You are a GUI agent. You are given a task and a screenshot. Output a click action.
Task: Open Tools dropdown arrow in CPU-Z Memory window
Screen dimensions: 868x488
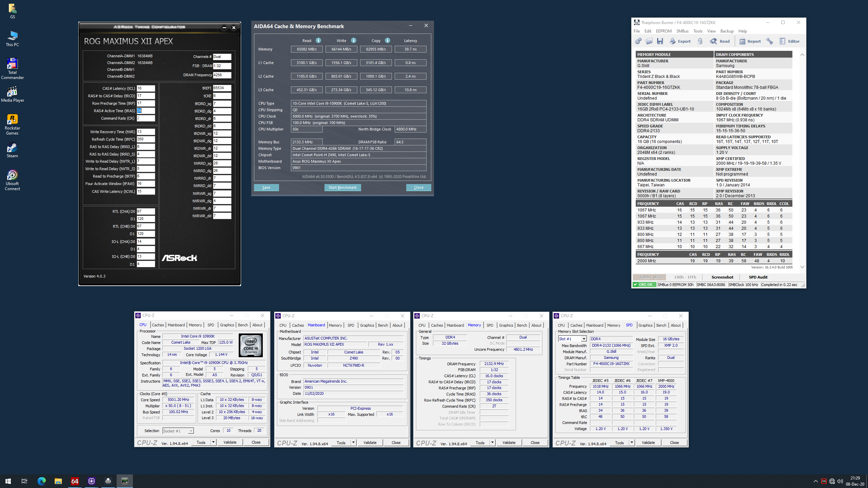492,442
